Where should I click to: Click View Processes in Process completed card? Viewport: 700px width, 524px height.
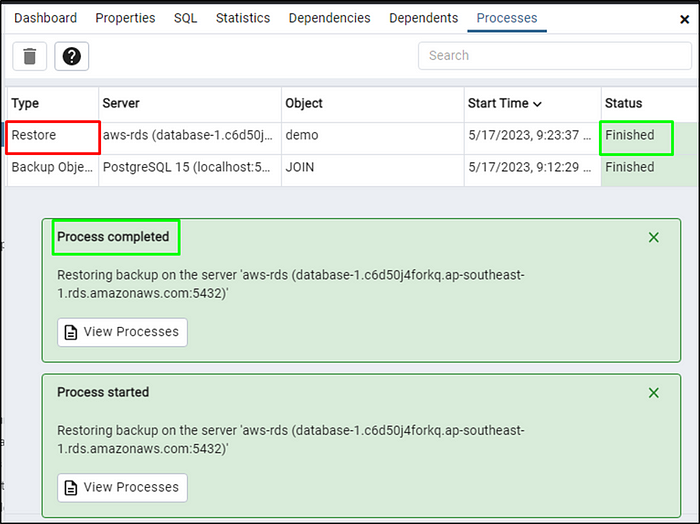(x=122, y=332)
